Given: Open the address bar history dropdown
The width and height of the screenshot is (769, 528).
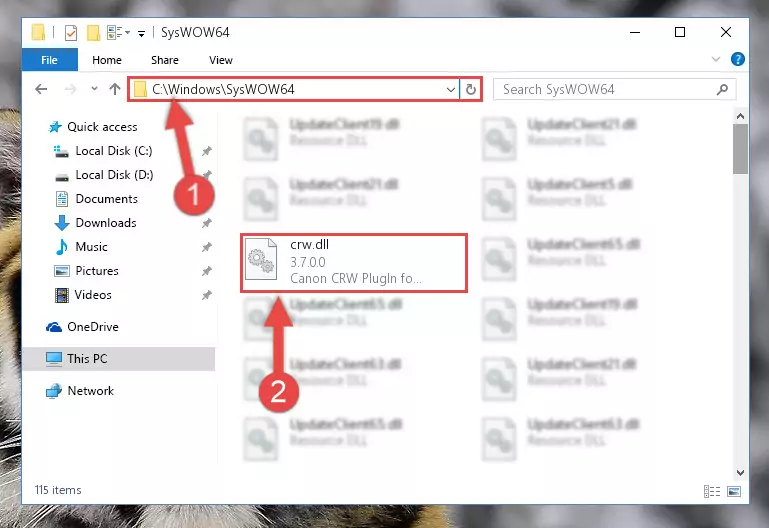Looking at the screenshot, I should point(451,90).
